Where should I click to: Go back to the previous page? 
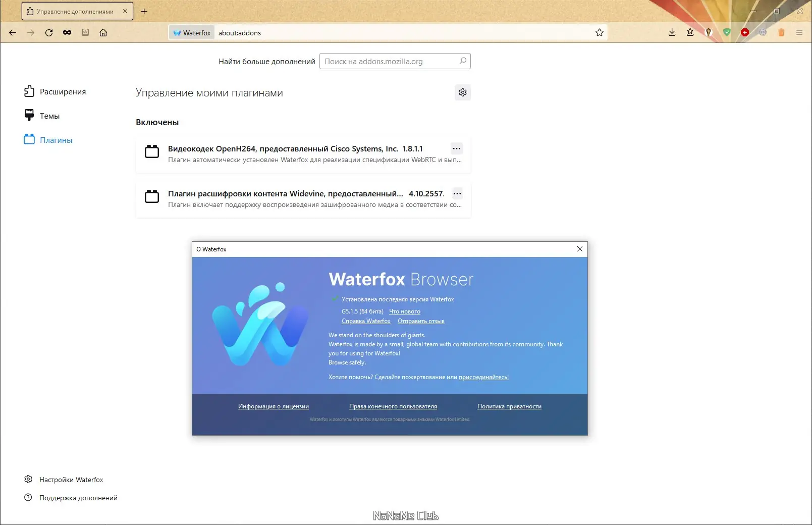pos(13,33)
